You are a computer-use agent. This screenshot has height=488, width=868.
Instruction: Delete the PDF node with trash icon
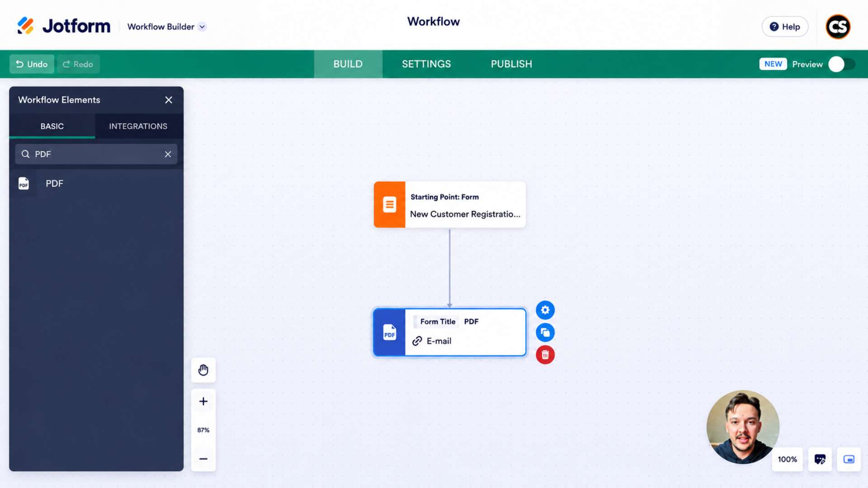tap(545, 355)
